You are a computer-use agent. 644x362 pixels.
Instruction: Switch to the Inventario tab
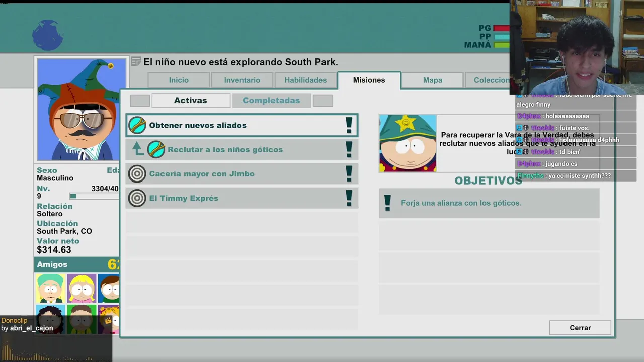(x=242, y=80)
